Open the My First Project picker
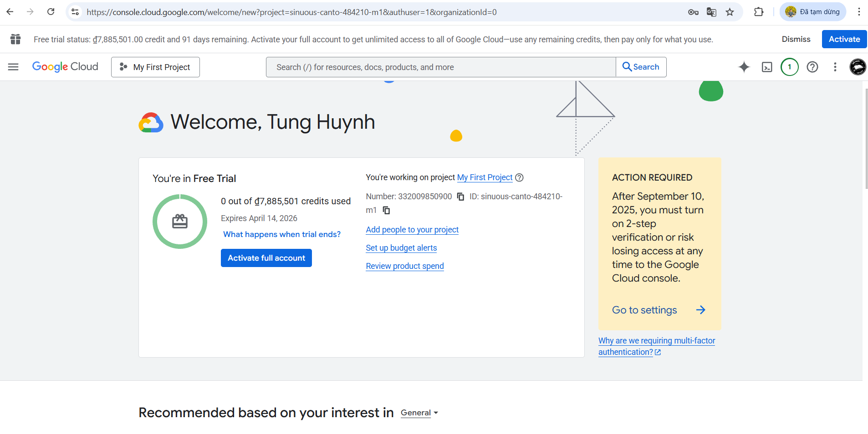 pos(155,67)
